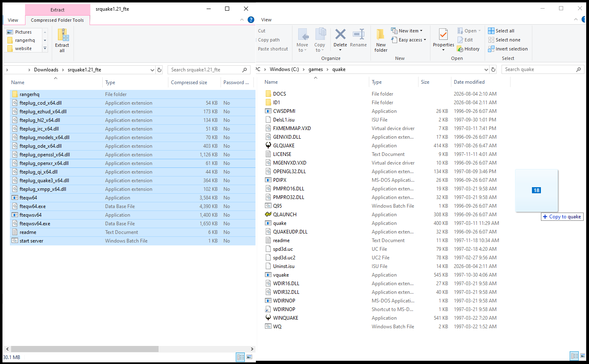Open address history dropdown in quake window
This screenshot has width=589, height=364.
tap(486, 69)
